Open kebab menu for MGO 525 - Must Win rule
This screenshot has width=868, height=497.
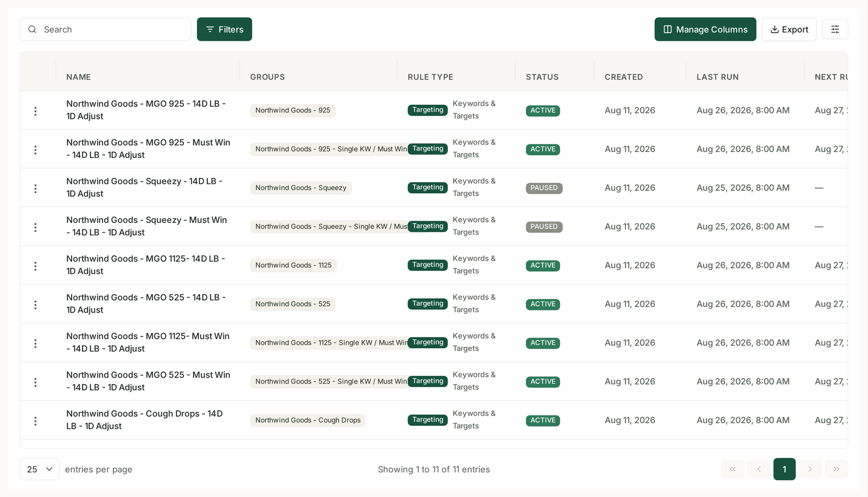(x=35, y=382)
